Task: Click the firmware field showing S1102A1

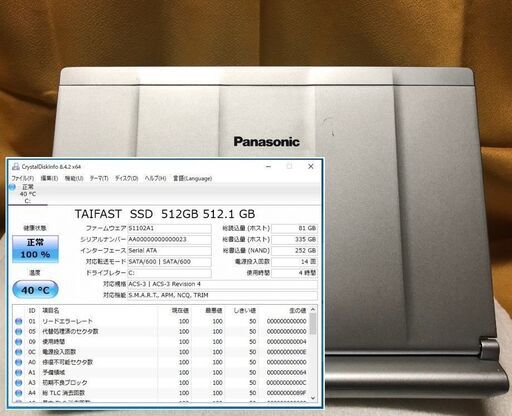Action: (x=169, y=228)
